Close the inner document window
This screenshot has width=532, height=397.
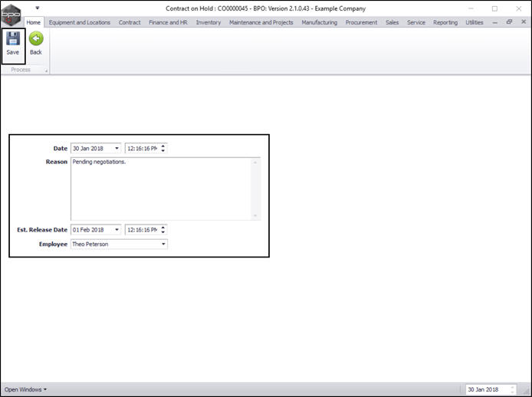[524, 21]
